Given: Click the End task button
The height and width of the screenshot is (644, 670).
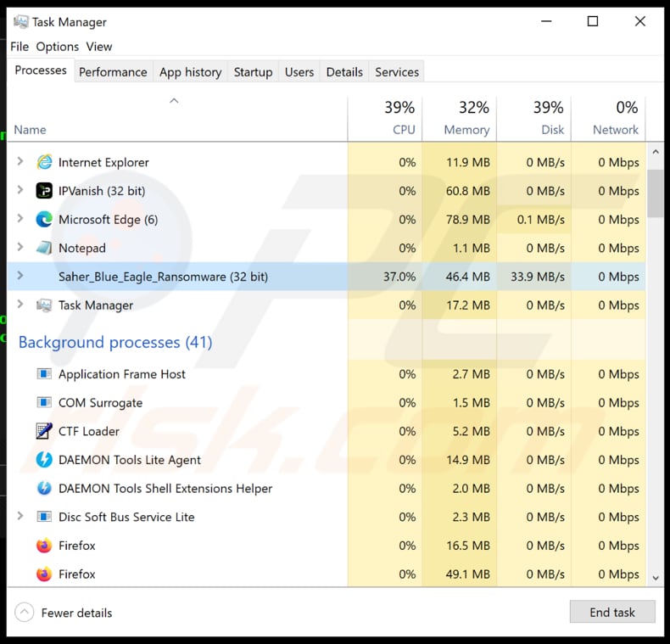Looking at the screenshot, I should coord(612,612).
